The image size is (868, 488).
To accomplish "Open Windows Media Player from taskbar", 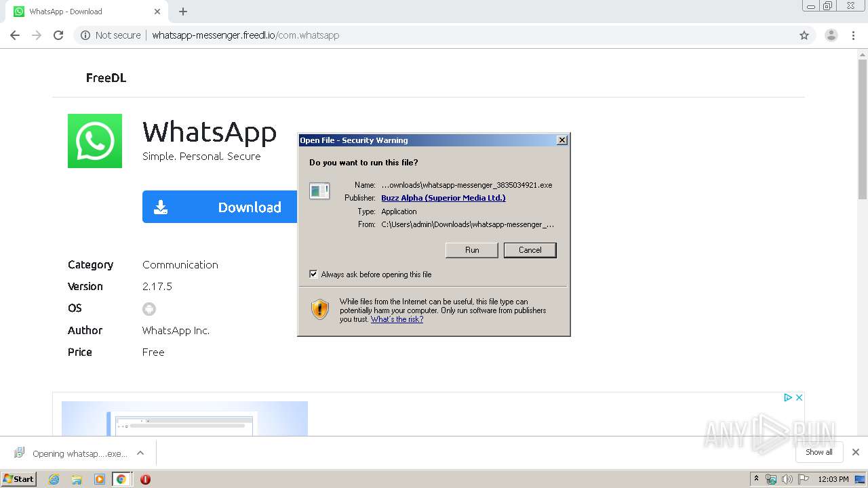I will [100, 479].
